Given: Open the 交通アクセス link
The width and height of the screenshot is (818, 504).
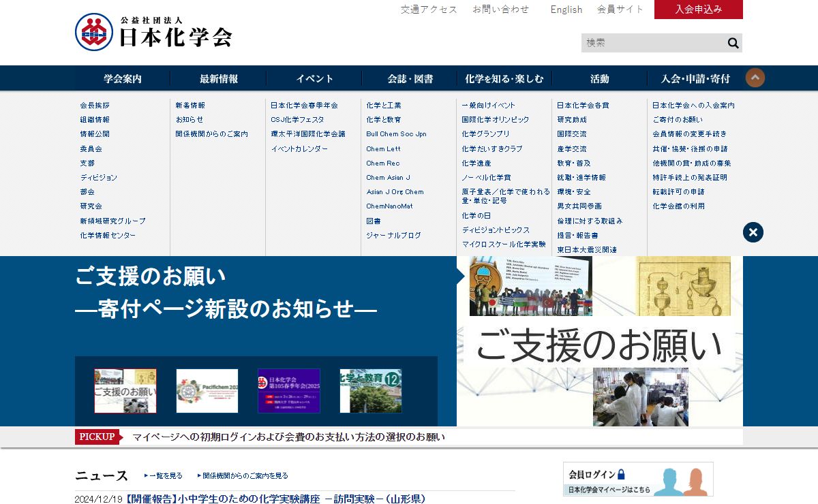Looking at the screenshot, I should [429, 10].
